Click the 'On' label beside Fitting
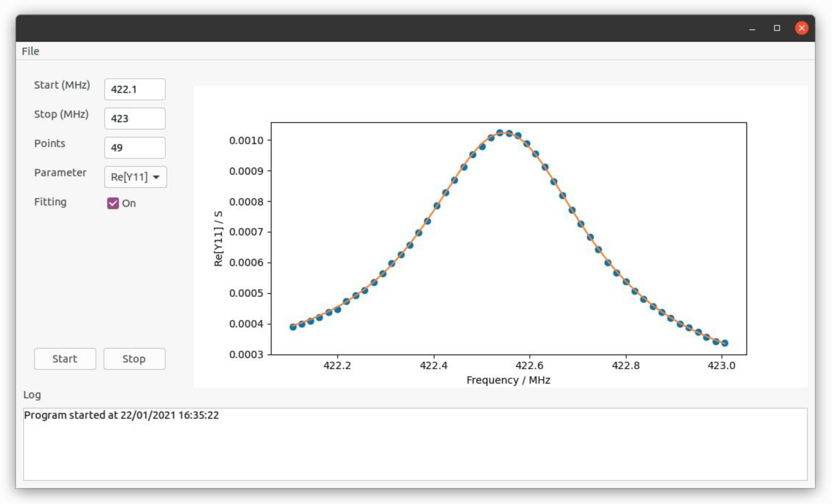 129,203
